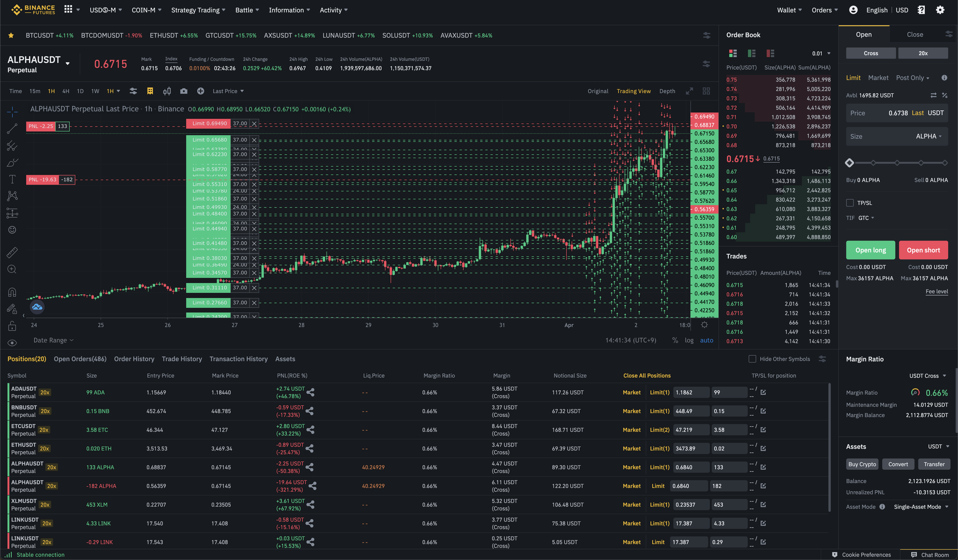Image resolution: width=958 pixels, height=560 pixels.
Task: Expand the ALPHAUSDT symbol selector dropdown
Action: (x=68, y=63)
